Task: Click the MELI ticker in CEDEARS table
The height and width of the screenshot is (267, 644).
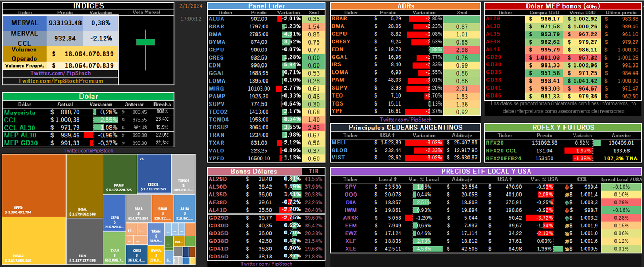Action: click(x=339, y=144)
